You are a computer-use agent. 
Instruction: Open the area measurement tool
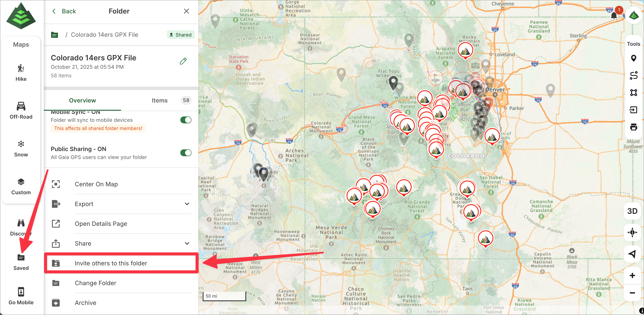(x=633, y=93)
